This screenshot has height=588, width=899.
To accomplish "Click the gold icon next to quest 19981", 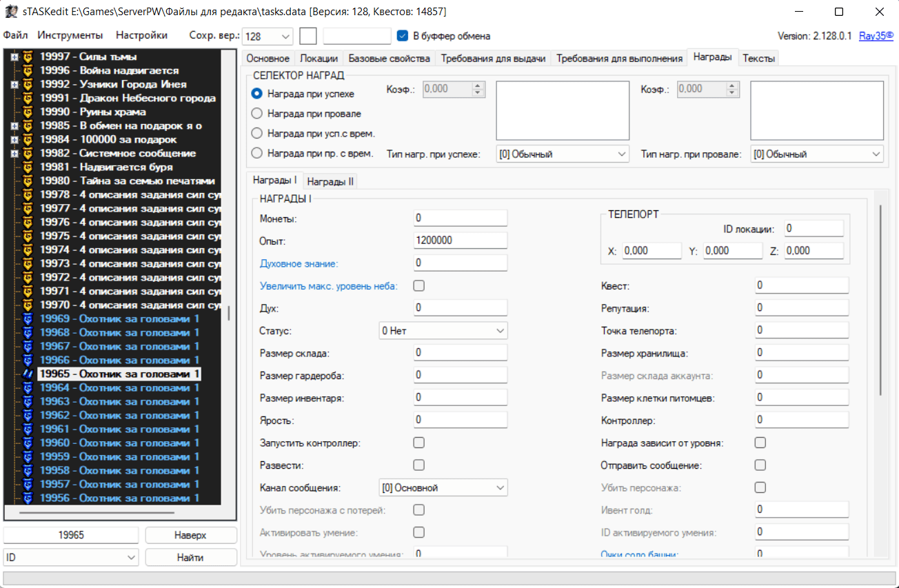I will [x=28, y=167].
